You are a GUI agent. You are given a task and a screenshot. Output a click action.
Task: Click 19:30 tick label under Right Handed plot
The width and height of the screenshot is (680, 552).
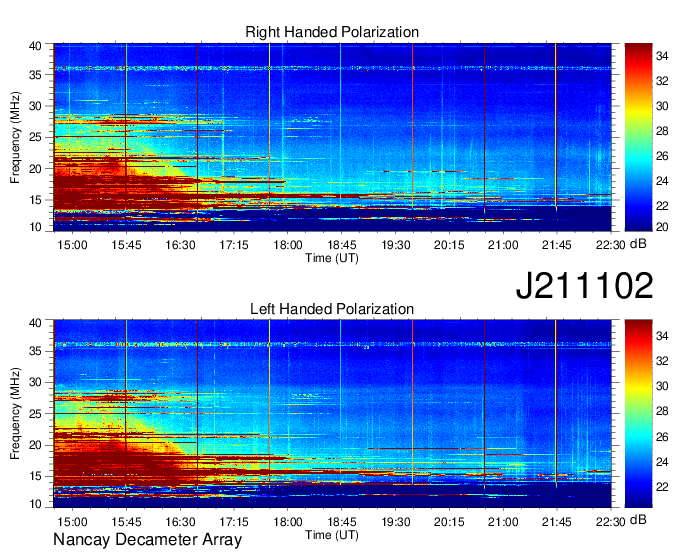pyautogui.click(x=396, y=245)
